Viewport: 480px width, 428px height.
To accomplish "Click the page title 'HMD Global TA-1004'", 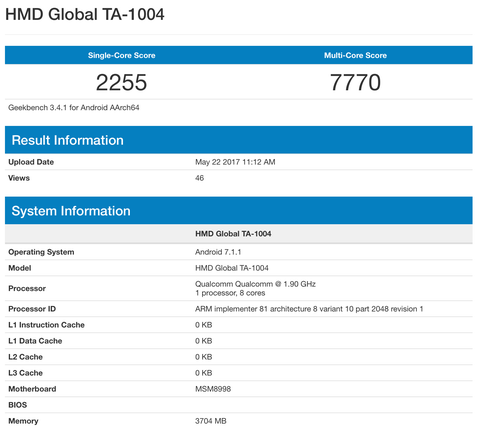I will pos(85,15).
